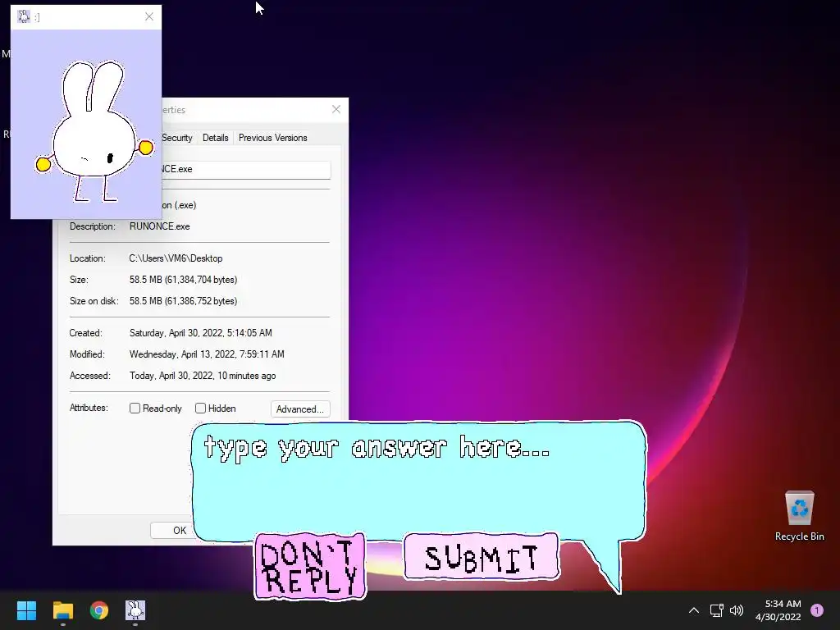Image resolution: width=840 pixels, height=630 pixels.
Task: Open the Advanced attributes button
Action: pos(300,409)
